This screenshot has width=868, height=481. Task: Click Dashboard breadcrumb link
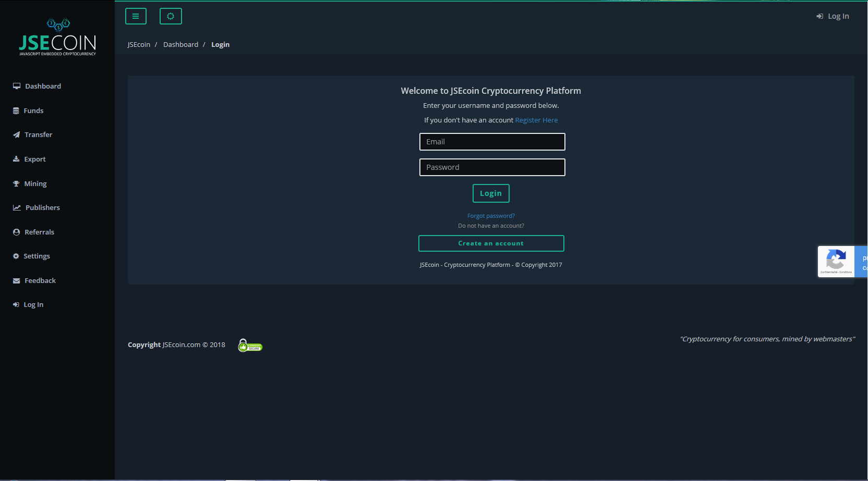point(180,44)
